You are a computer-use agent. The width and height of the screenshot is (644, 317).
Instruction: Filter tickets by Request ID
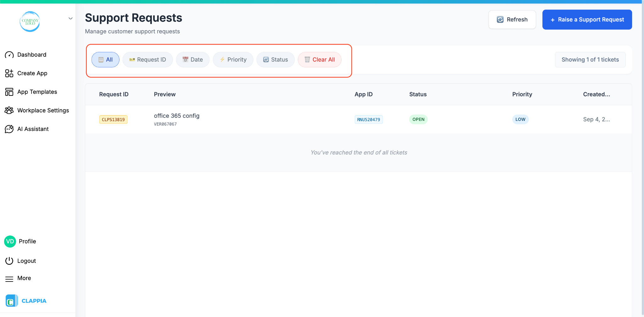(147, 59)
